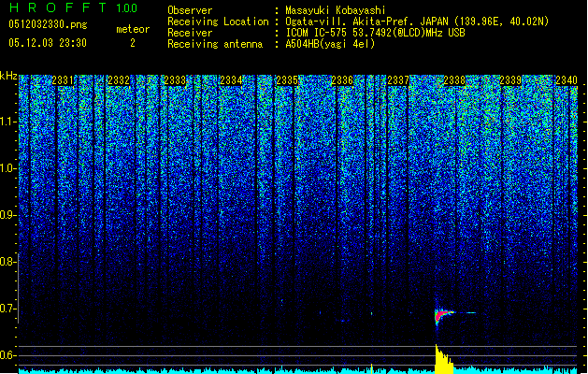Click the A504HB(yagi 4el) antenna text
This screenshot has height=374, width=588.
pyautogui.click(x=330, y=44)
